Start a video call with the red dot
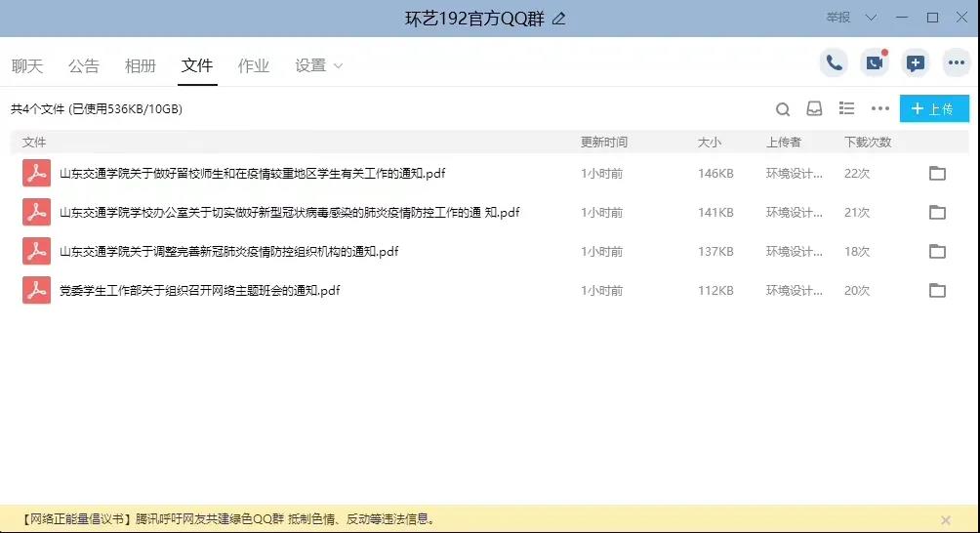Viewport: 980px width, 533px height. tap(875, 63)
